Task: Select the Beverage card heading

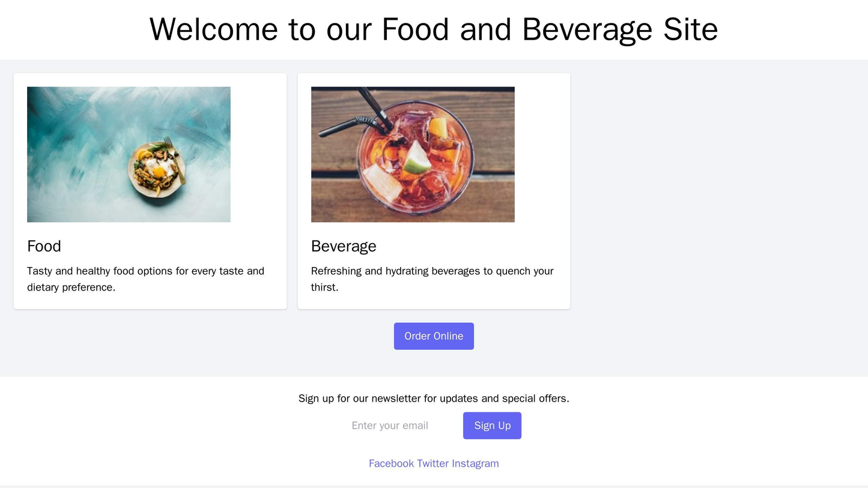Action: pyautogui.click(x=343, y=246)
